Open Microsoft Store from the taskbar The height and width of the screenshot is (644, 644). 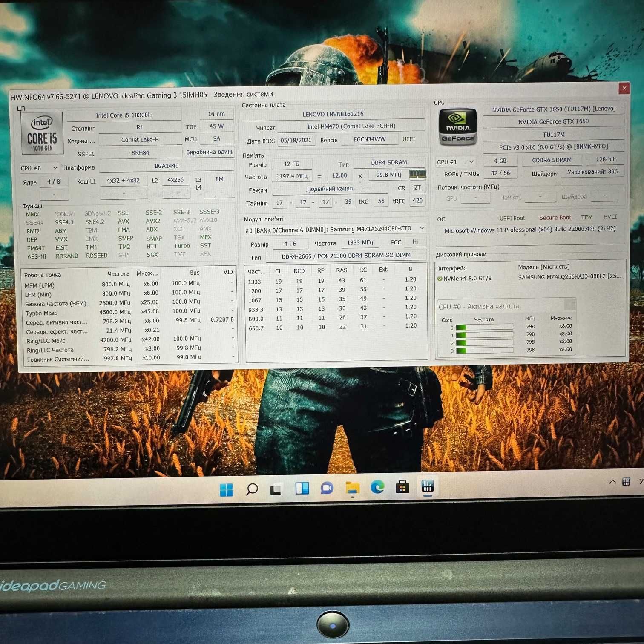pos(402,486)
